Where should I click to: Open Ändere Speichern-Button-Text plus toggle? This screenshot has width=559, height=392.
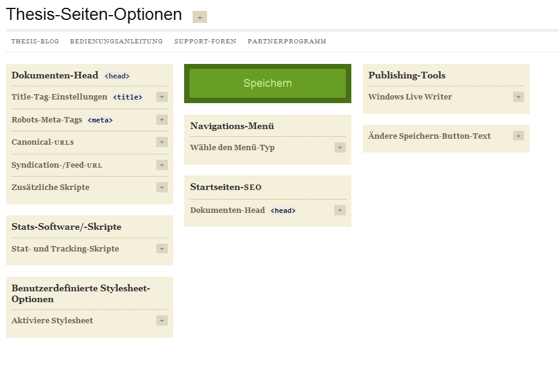click(x=519, y=136)
